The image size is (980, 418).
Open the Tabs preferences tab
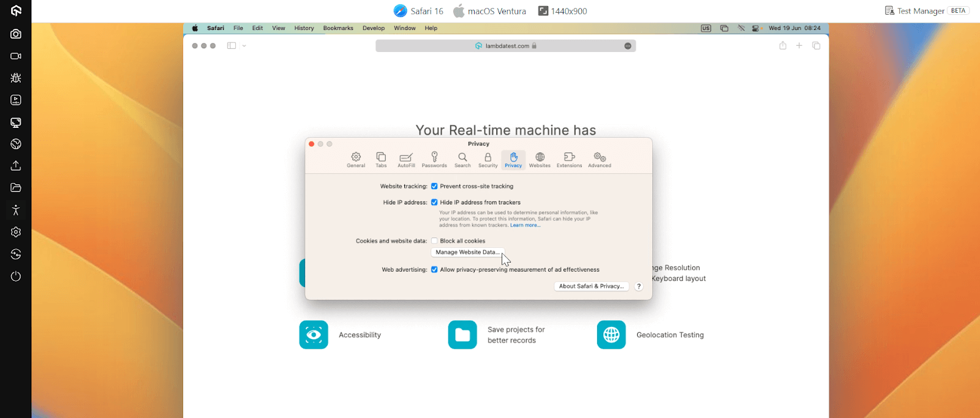381,160
